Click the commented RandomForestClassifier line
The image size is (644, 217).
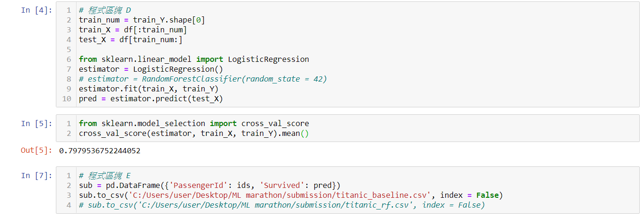point(203,79)
